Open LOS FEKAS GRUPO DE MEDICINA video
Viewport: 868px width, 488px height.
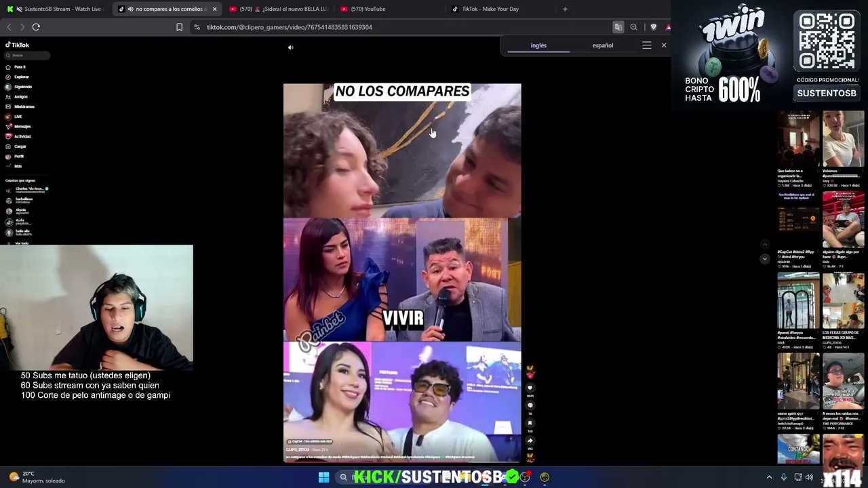(844, 301)
